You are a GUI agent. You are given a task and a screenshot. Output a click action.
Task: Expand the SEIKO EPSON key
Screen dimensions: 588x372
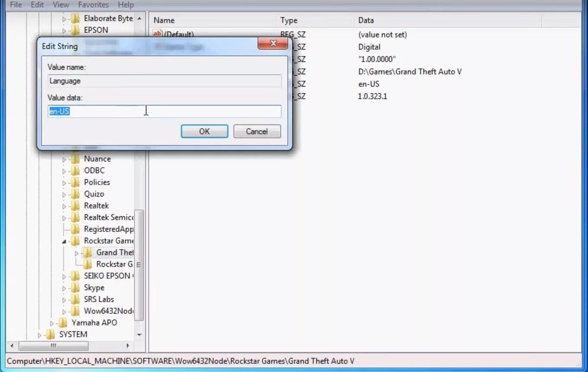tap(64, 276)
